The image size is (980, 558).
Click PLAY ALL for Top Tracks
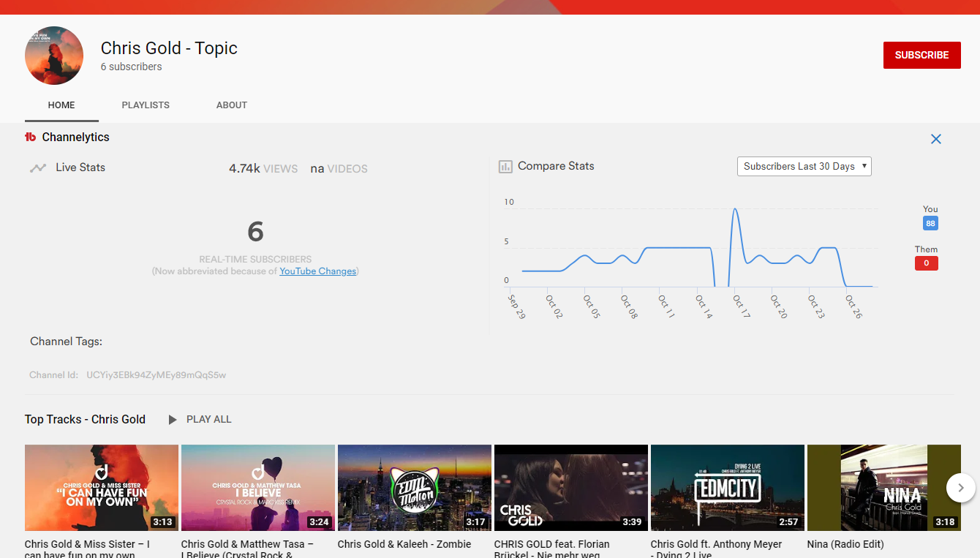click(209, 420)
